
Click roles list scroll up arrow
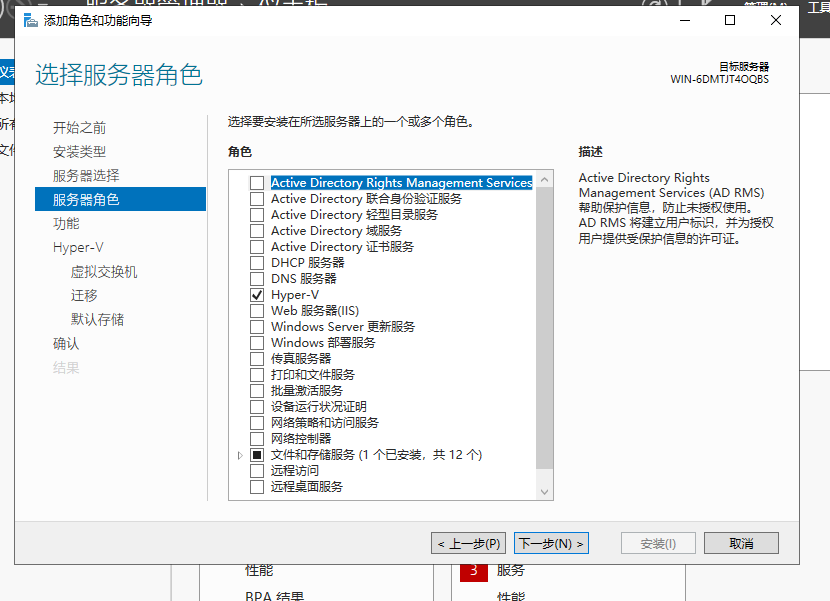click(544, 180)
